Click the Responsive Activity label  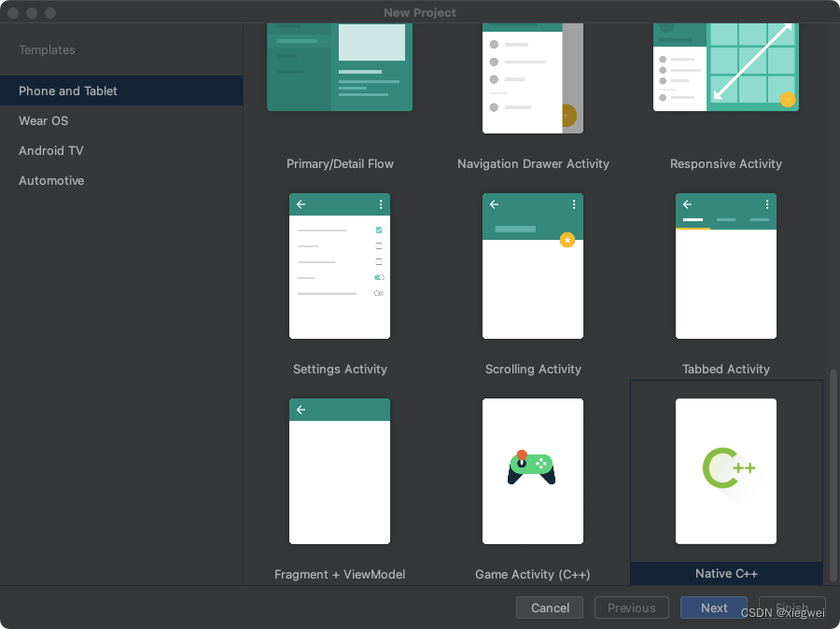click(726, 164)
